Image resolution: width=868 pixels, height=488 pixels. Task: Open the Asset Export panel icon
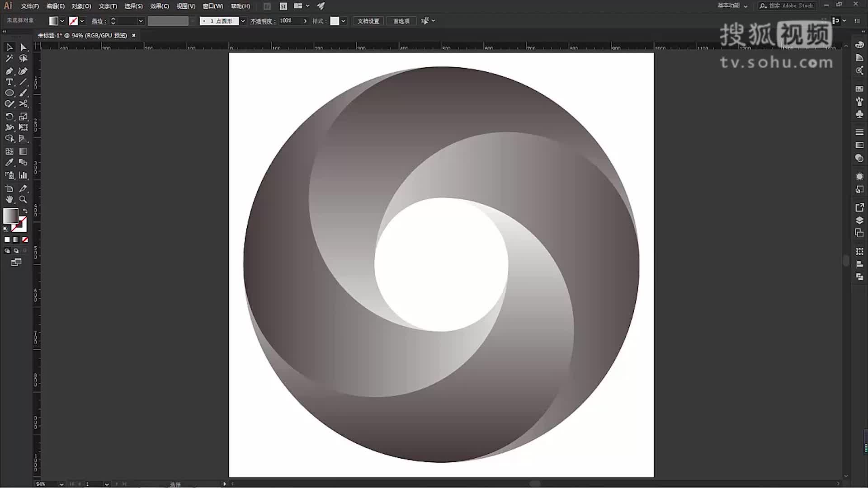pos(859,207)
